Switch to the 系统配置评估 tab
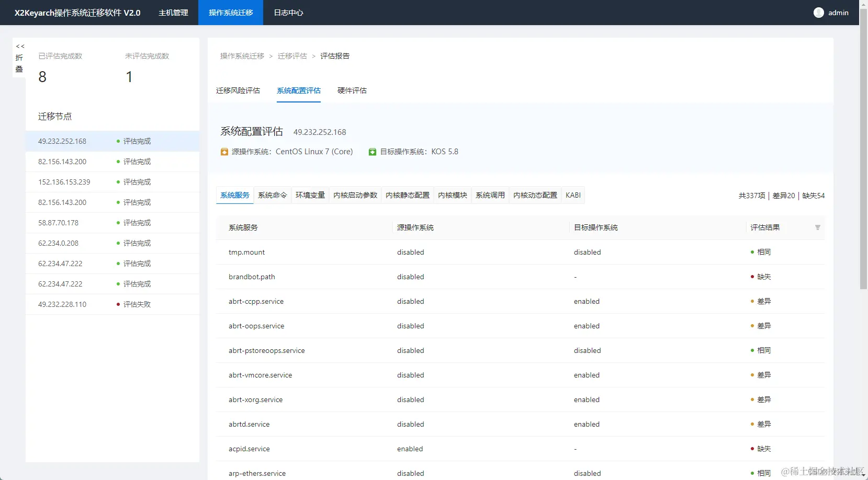The width and height of the screenshot is (868, 480). [299, 90]
